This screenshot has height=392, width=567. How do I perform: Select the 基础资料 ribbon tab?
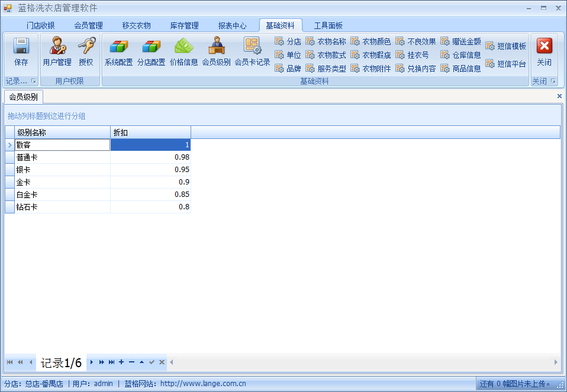pos(281,25)
